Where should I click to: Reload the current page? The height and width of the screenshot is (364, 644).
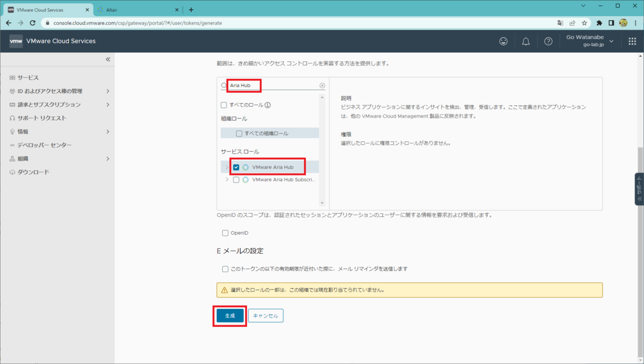coord(33,23)
